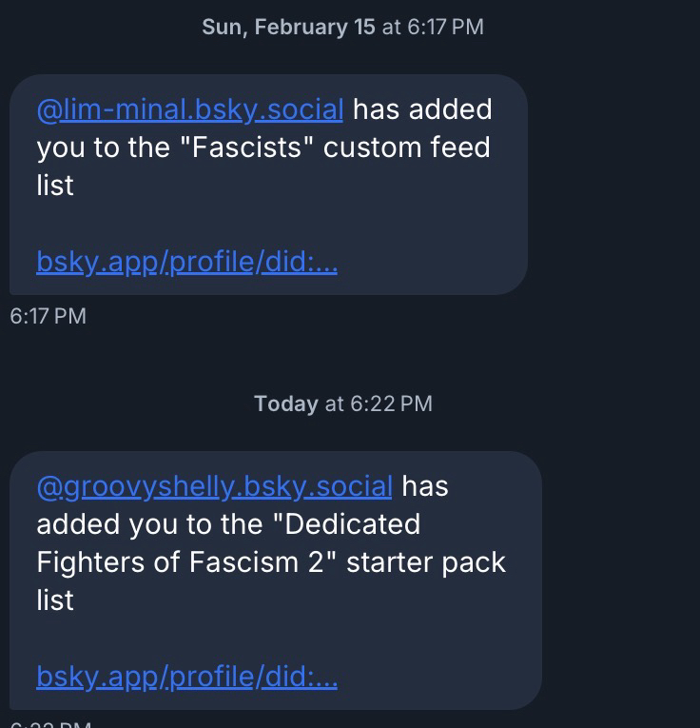The width and height of the screenshot is (700, 728).
Task: Click "has added" beside the lim-minal mention
Action: (x=422, y=109)
